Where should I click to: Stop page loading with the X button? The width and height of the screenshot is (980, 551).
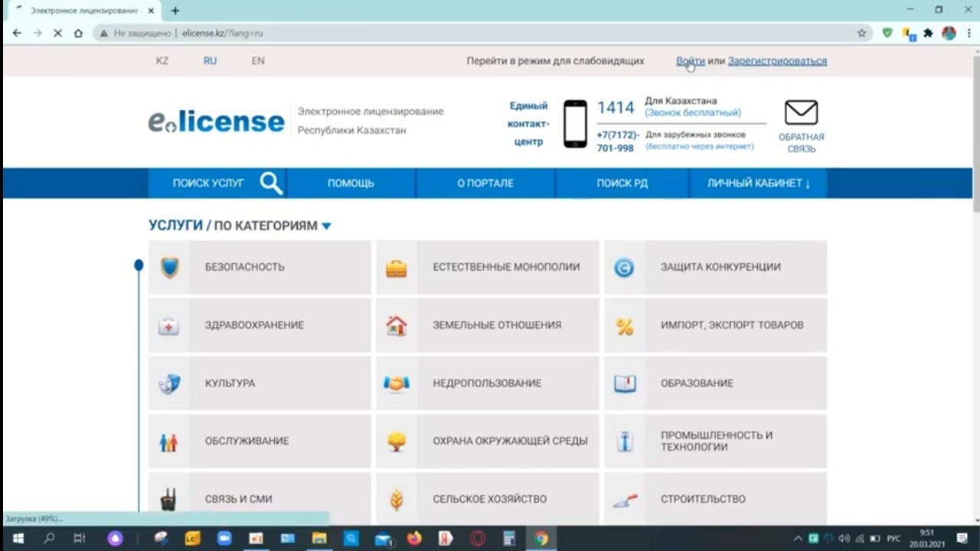[57, 33]
